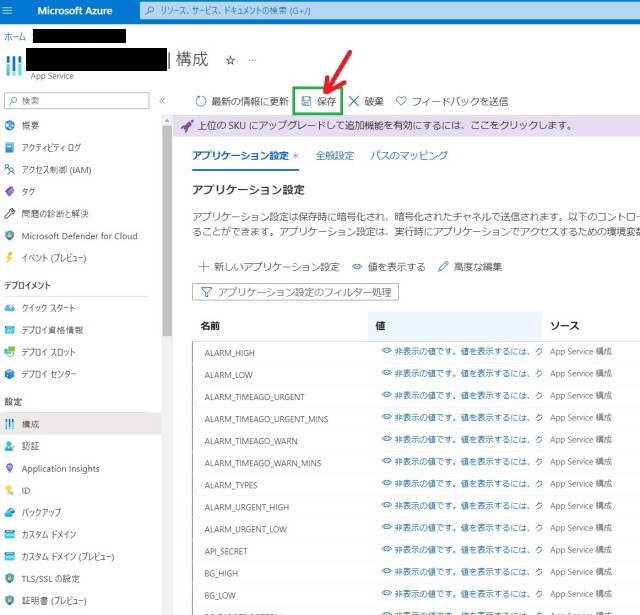
Task: Click the アプリケーション設定のフィルター処理 filter field
Action: [x=296, y=292]
